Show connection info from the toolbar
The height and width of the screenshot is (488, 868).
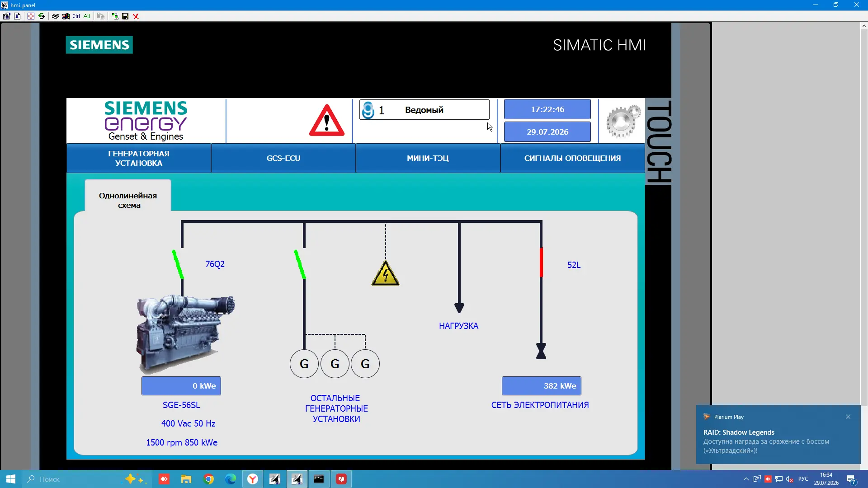pyautogui.click(x=17, y=16)
